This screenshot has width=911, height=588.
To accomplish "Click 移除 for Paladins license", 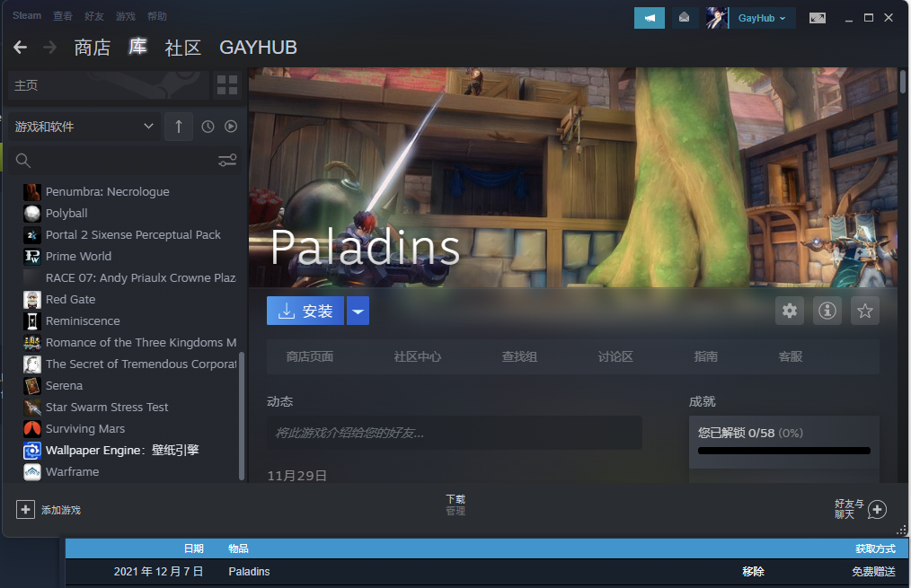I will pyautogui.click(x=753, y=571).
